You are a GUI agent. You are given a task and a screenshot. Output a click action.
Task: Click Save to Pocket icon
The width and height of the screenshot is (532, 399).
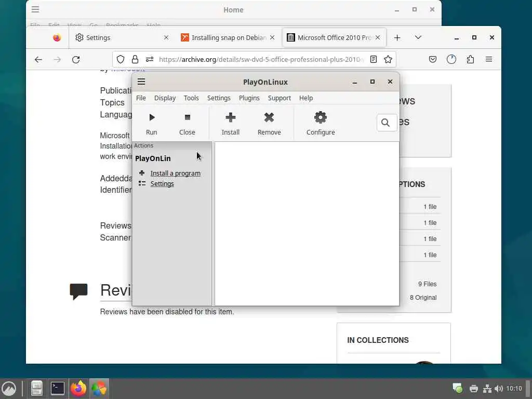(433, 59)
